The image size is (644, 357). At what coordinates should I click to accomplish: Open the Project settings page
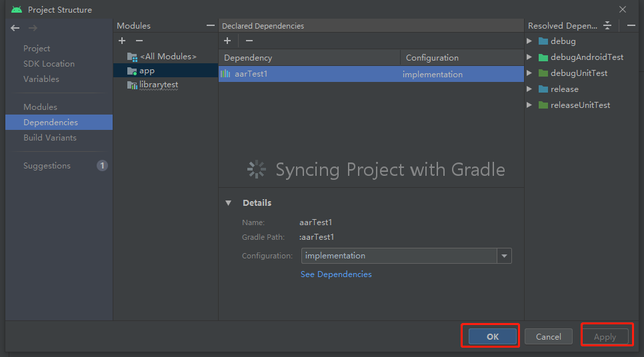coord(37,49)
